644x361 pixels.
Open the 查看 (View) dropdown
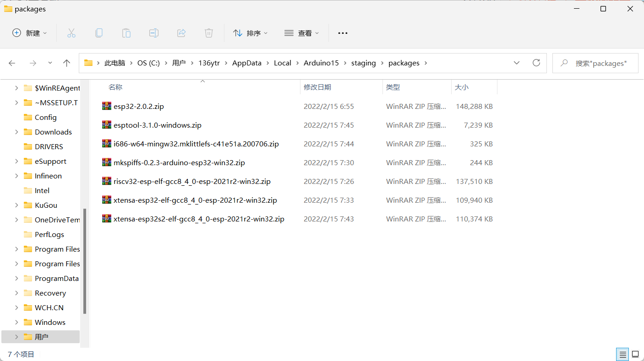click(301, 33)
